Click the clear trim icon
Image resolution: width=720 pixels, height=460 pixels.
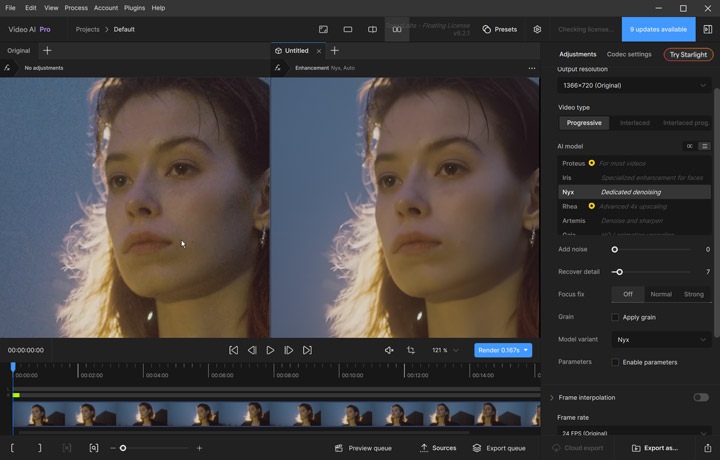pyautogui.click(x=67, y=448)
